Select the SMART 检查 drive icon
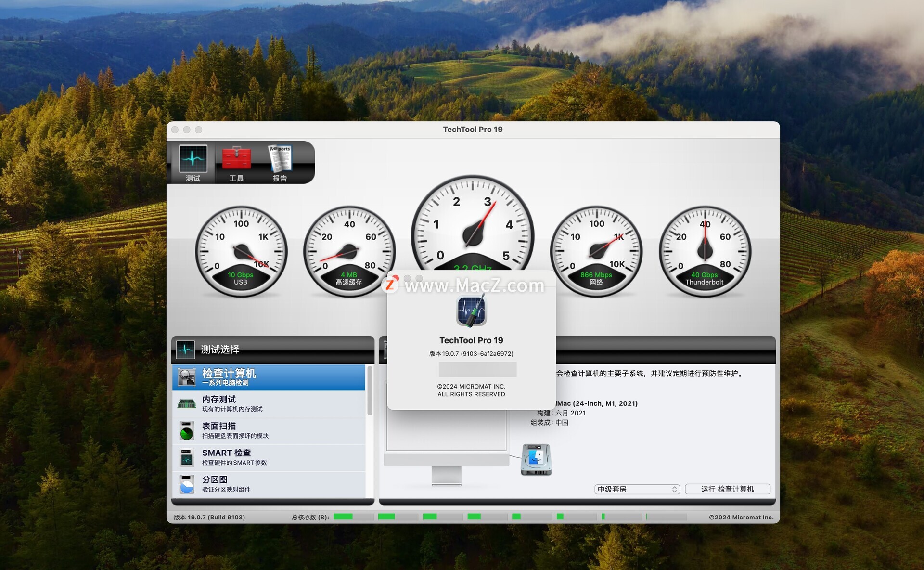Viewport: 924px width, 570px height. coord(186,457)
